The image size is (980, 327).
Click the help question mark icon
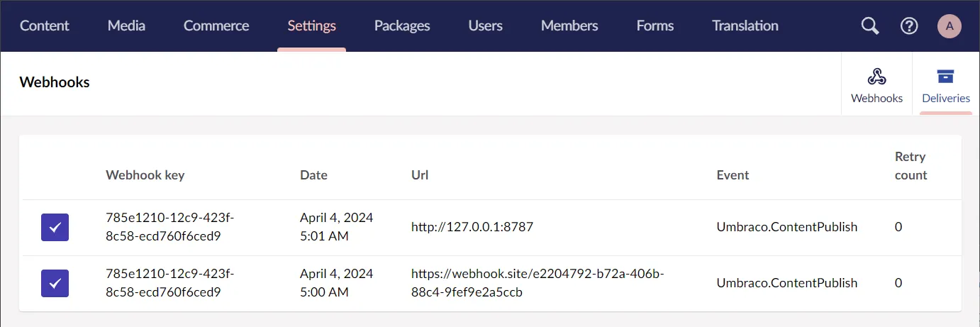[x=909, y=26]
